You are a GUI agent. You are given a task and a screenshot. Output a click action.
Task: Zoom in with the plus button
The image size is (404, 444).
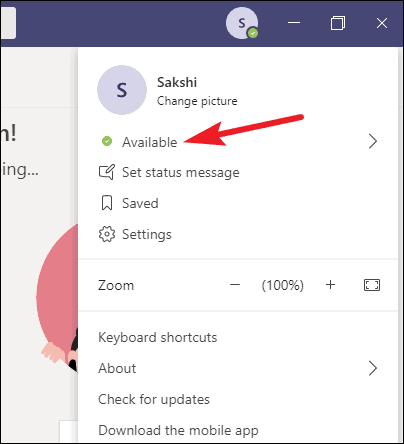330,285
